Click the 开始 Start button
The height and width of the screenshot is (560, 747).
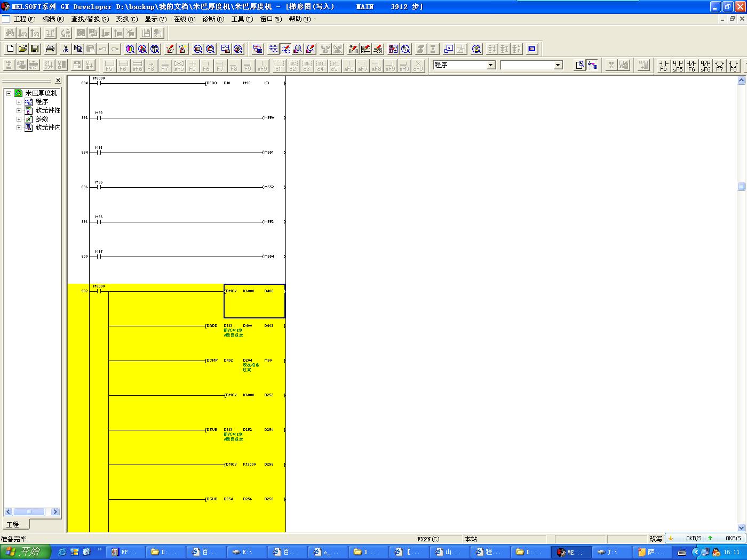point(25,551)
